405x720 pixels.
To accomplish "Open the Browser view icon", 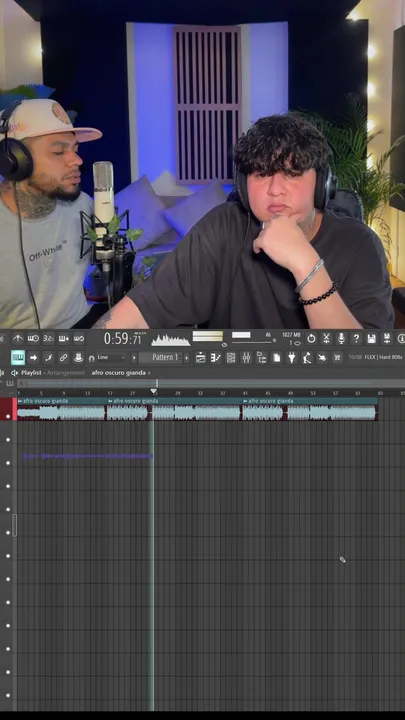I will pos(261,357).
